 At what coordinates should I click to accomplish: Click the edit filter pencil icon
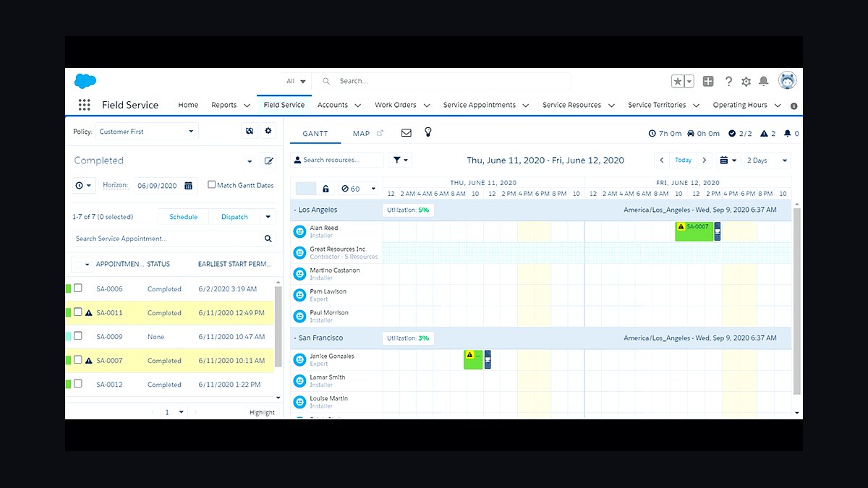[x=269, y=160]
